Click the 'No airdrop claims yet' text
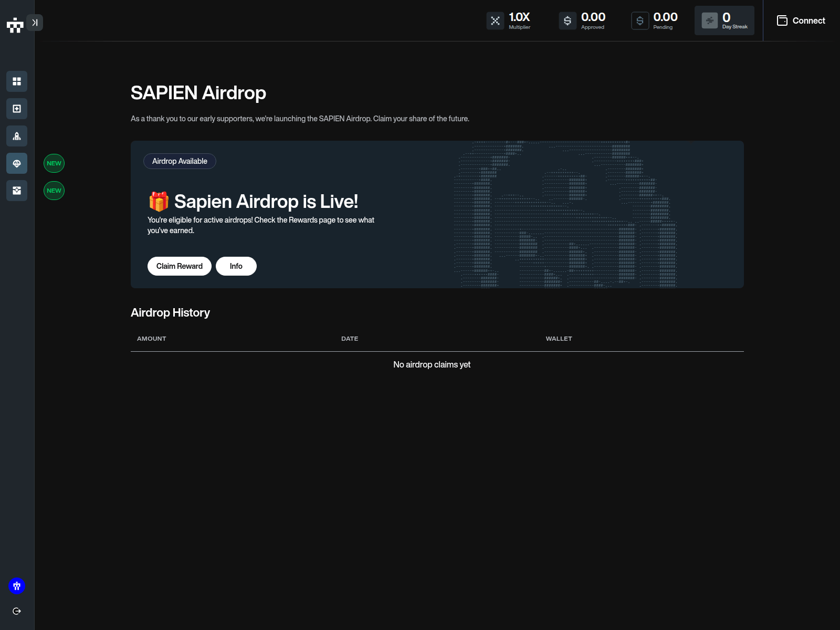The height and width of the screenshot is (630, 840). click(432, 364)
